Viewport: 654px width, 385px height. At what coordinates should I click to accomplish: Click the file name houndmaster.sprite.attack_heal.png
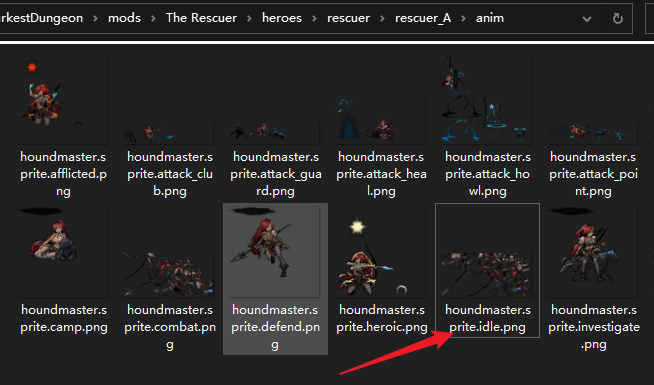381,174
